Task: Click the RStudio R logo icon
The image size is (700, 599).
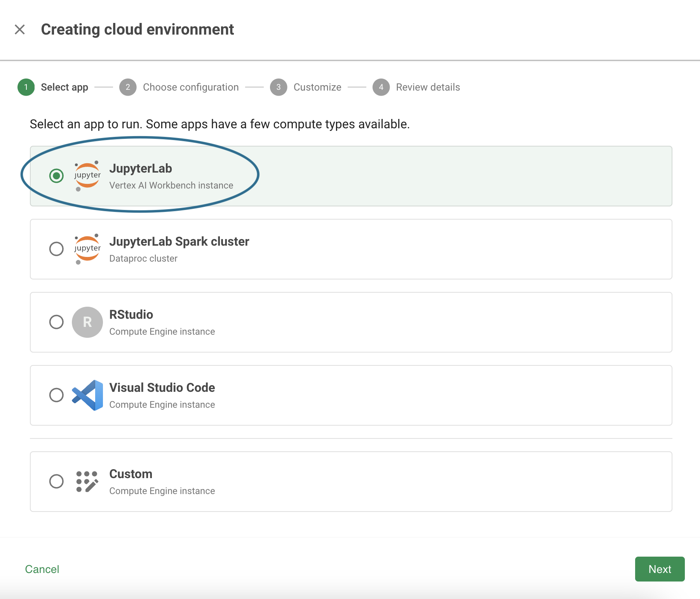Action: (87, 322)
